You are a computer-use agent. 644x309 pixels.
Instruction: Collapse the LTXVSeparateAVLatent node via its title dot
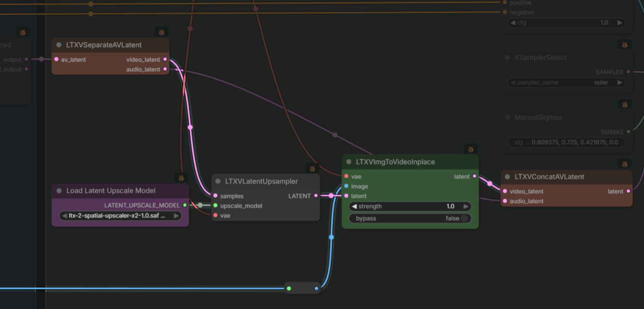click(x=59, y=45)
